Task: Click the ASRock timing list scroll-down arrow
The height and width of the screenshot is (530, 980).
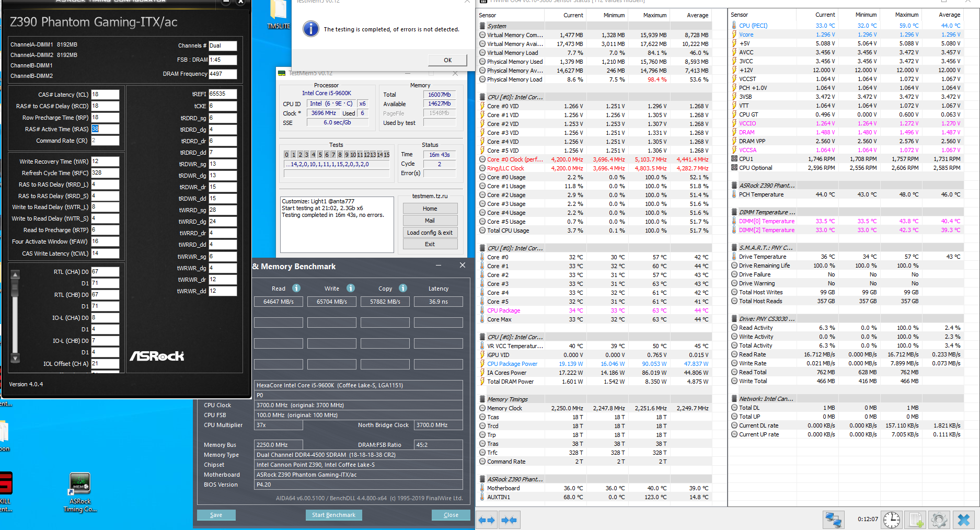Action: click(x=15, y=359)
